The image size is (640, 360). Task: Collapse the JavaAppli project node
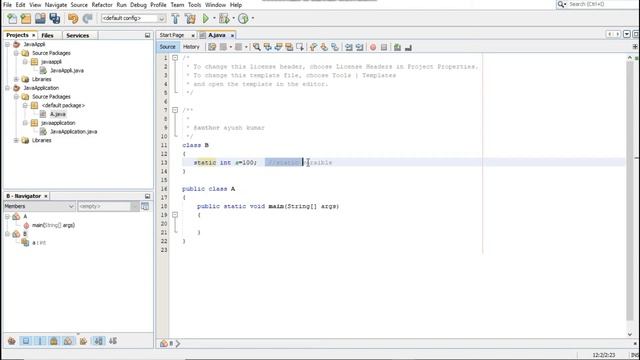click(8, 44)
